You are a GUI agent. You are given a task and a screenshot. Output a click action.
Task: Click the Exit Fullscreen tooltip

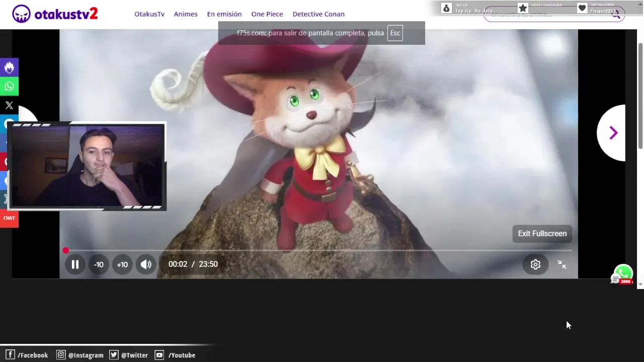(x=542, y=234)
